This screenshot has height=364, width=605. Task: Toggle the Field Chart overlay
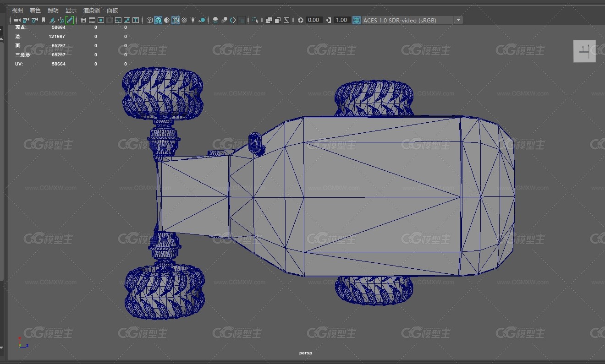(x=118, y=20)
